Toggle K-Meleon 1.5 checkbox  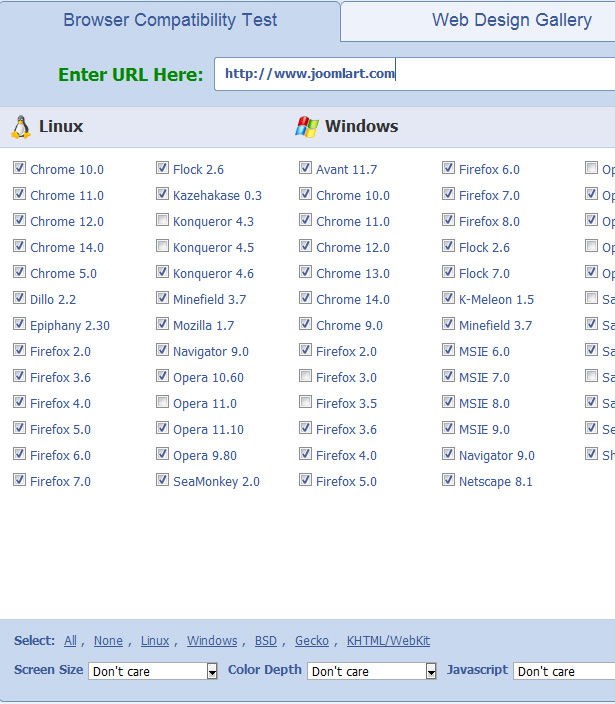(x=448, y=298)
